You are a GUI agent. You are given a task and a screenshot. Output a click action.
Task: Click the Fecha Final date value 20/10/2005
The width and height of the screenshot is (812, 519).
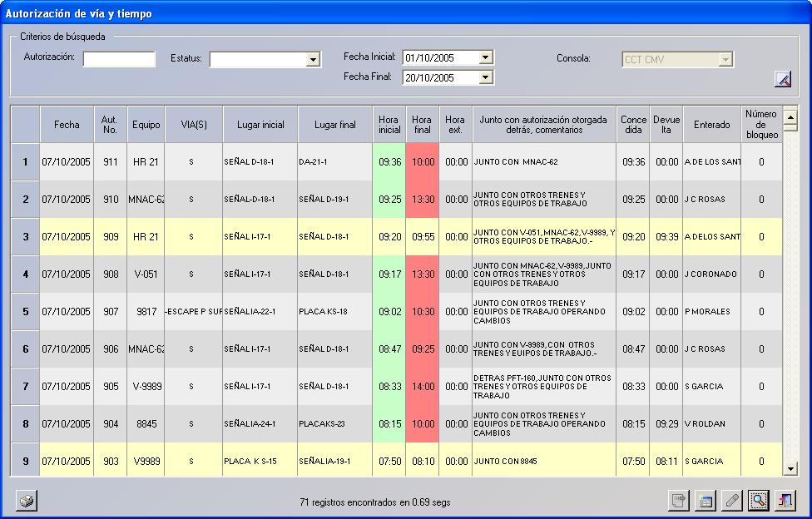click(x=430, y=78)
